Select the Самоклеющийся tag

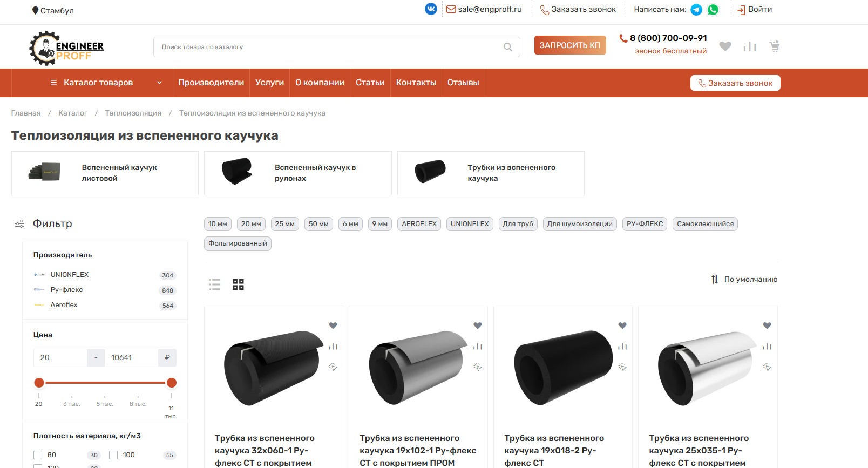(x=705, y=224)
